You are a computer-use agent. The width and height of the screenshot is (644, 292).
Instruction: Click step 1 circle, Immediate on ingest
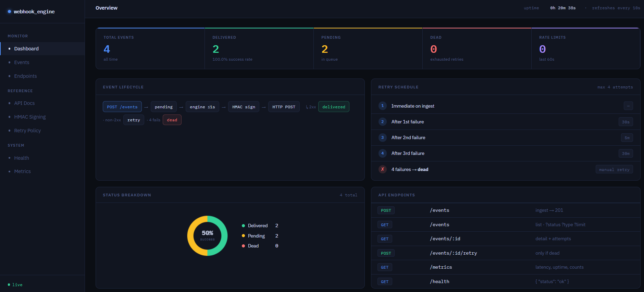coord(383,106)
